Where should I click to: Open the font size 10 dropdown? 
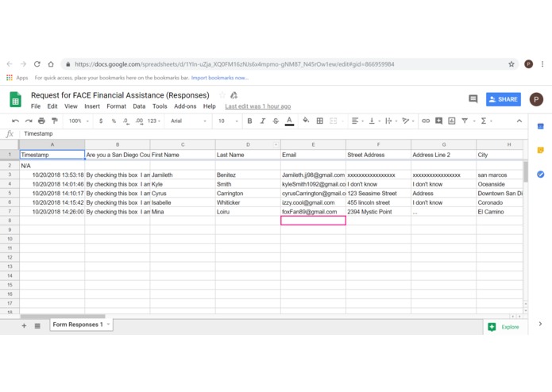(228, 121)
